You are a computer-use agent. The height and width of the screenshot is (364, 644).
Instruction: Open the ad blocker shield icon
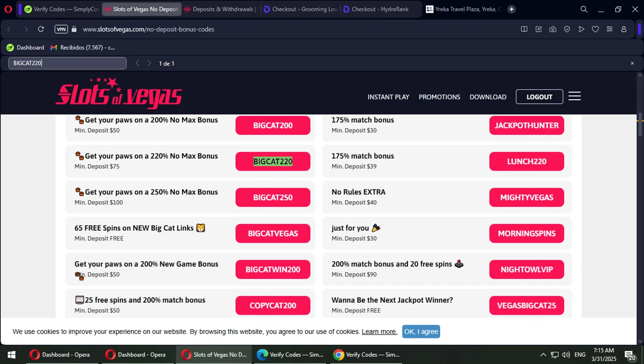(567, 29)
